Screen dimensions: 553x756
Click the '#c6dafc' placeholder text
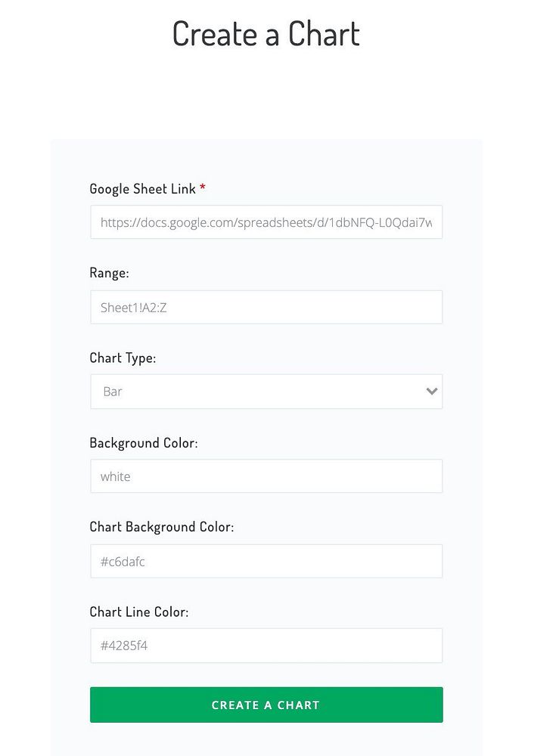[128, 561]
